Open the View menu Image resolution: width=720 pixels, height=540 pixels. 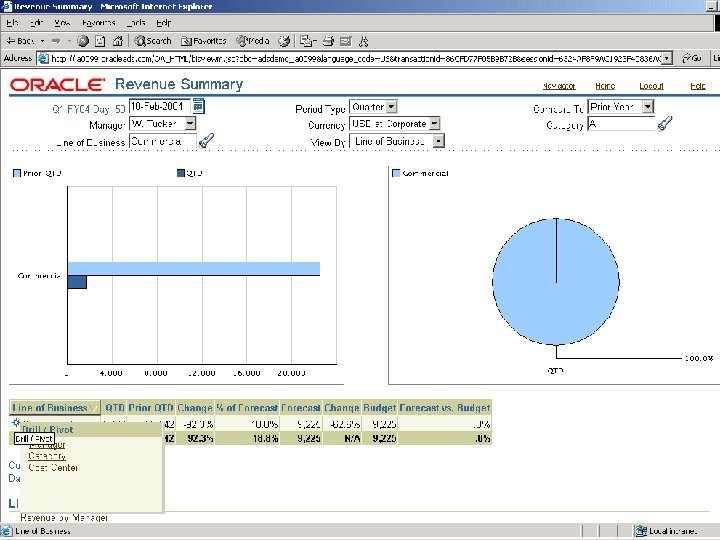[x=62, y=22]
